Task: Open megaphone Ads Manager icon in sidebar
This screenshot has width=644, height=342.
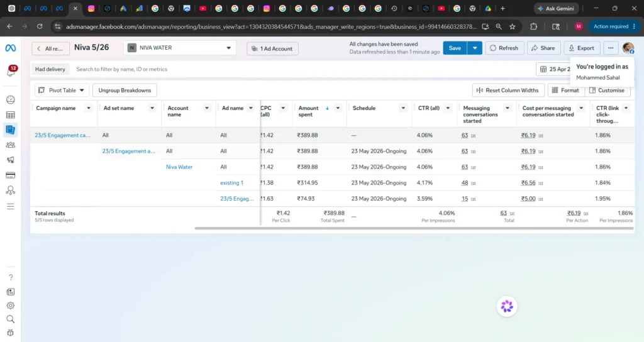Action: [11, 160]
